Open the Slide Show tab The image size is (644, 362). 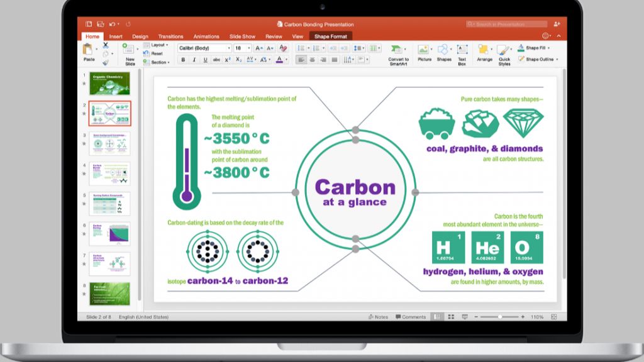tap(242, 36)
